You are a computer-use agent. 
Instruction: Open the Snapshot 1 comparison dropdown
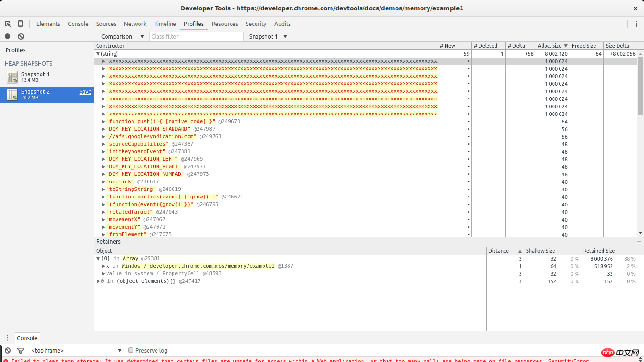coord(268,36)
